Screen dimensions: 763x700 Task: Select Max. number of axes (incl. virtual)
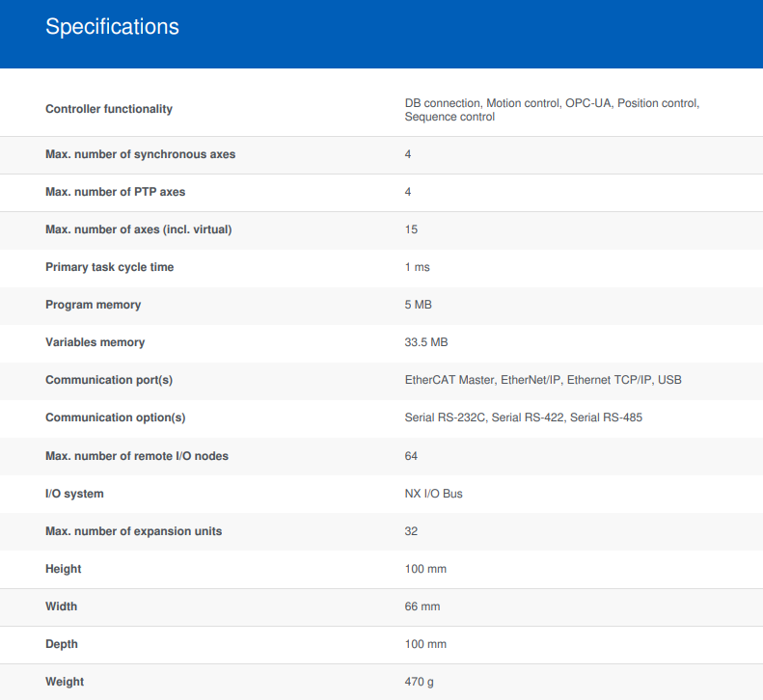point(139,229)
